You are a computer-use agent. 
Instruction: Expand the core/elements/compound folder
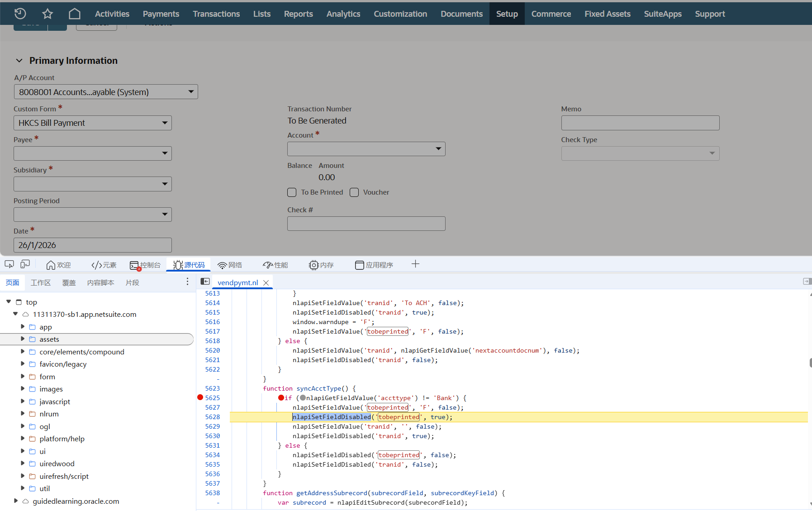tap(23, 351)
